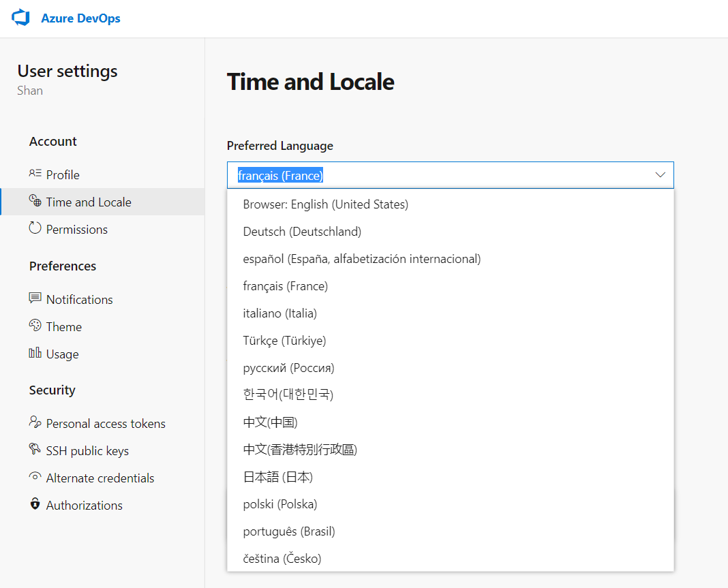Click the Theme palette icon
The width and height of the screenshot is (728, 588).
(x=35, y=325)
